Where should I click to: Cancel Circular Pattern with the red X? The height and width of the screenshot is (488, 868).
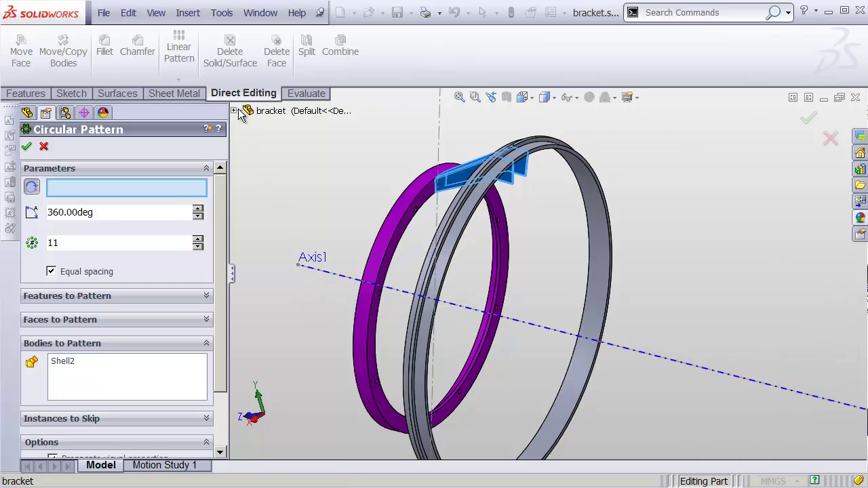click(44, 146)
